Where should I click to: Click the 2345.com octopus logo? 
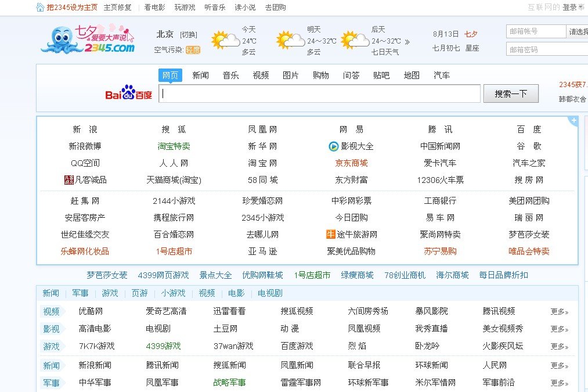coord(88,39)
